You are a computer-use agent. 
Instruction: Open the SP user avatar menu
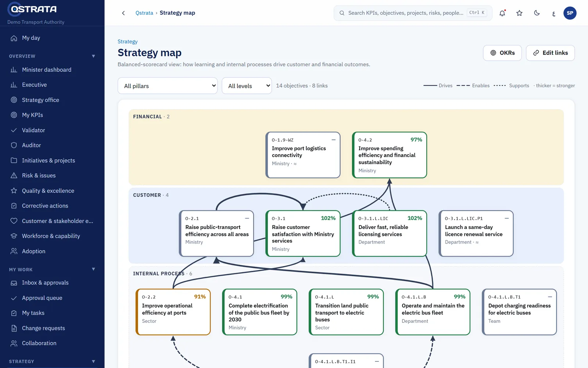coord(570,13)
